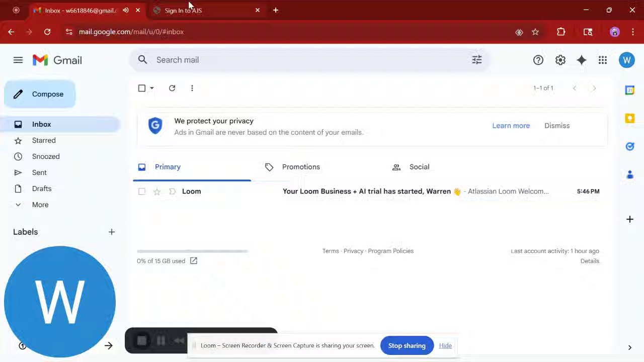Open Google Calendar side panel icon
This screenshot has width=644, height=362.
point(629,90)
